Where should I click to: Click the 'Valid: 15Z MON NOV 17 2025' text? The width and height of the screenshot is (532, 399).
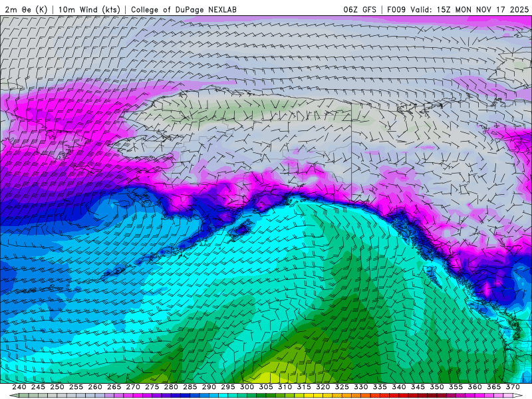(x=469, y=9)
